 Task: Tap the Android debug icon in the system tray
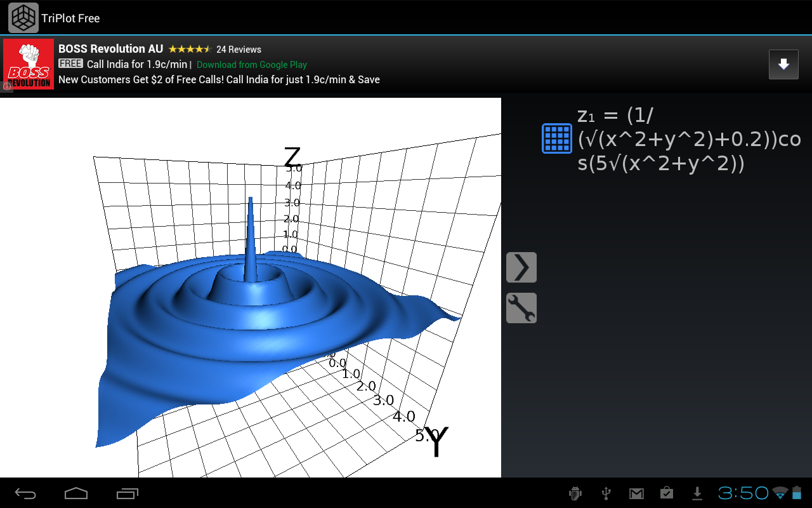(575, 493)
